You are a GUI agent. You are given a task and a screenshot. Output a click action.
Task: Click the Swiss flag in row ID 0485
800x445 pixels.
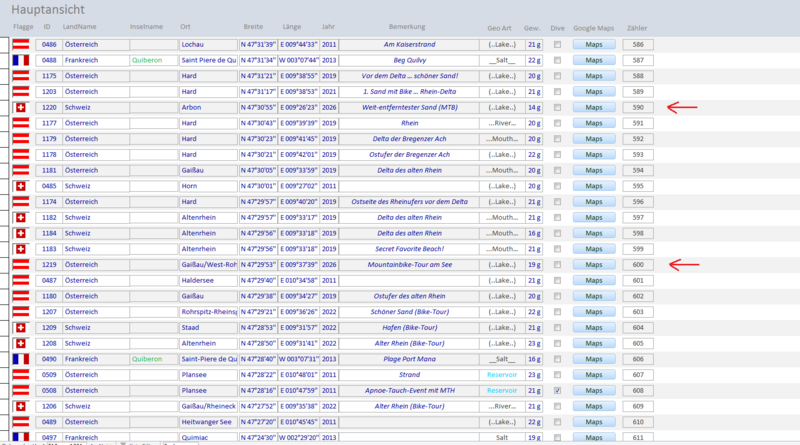[x=21, y=186]
